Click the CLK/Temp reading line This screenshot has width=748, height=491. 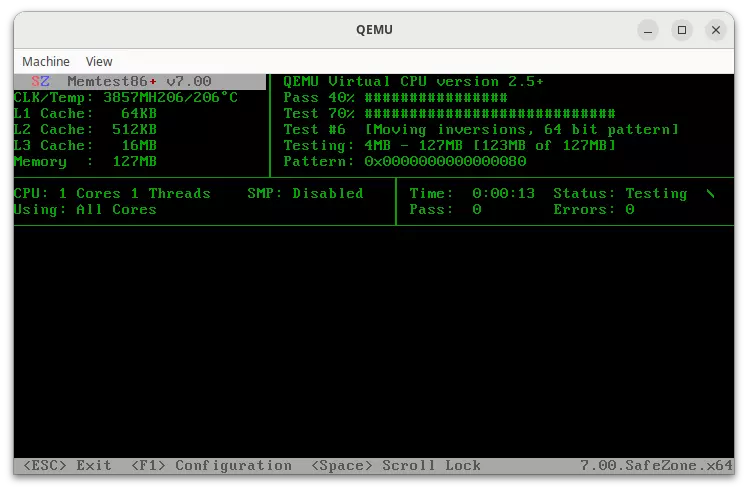[x=125, y=97]
